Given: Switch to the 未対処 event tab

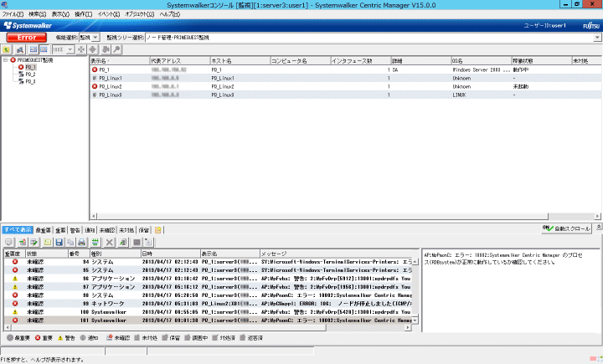Looking at the screenshot, I should 126,230.
